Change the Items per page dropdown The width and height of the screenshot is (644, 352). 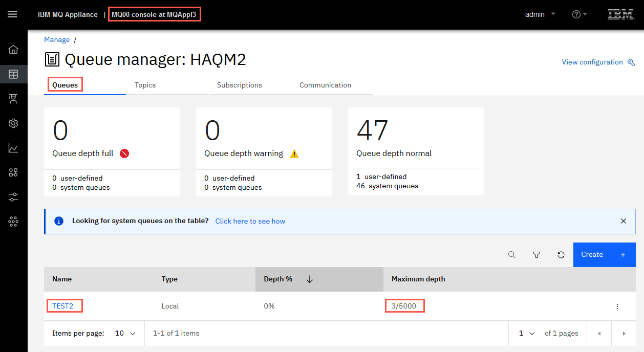click(125, 333)
